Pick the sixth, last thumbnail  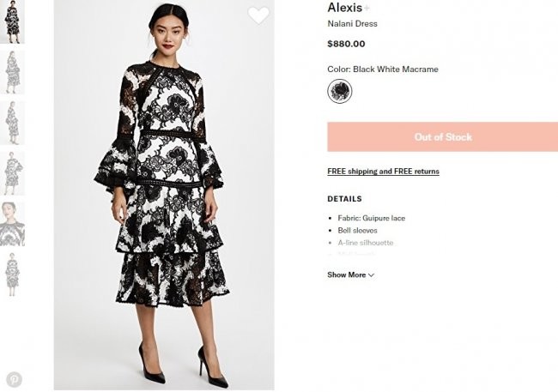(14, 273)
